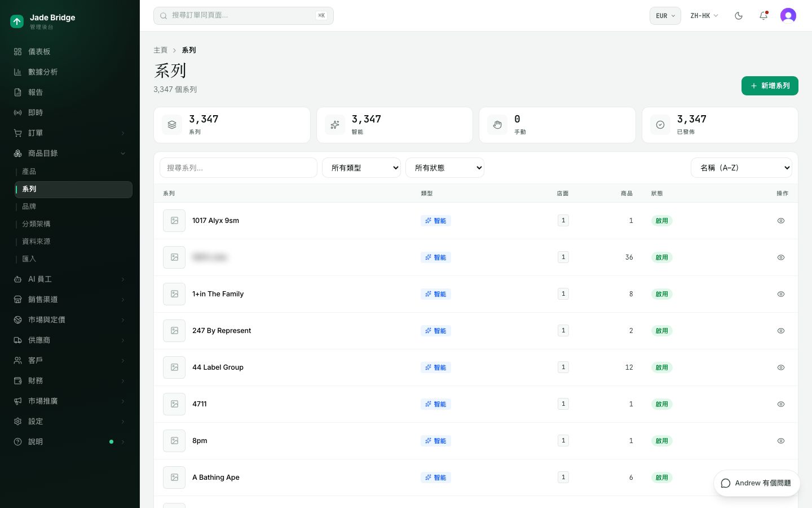Click the 新增系列 button

770,86
